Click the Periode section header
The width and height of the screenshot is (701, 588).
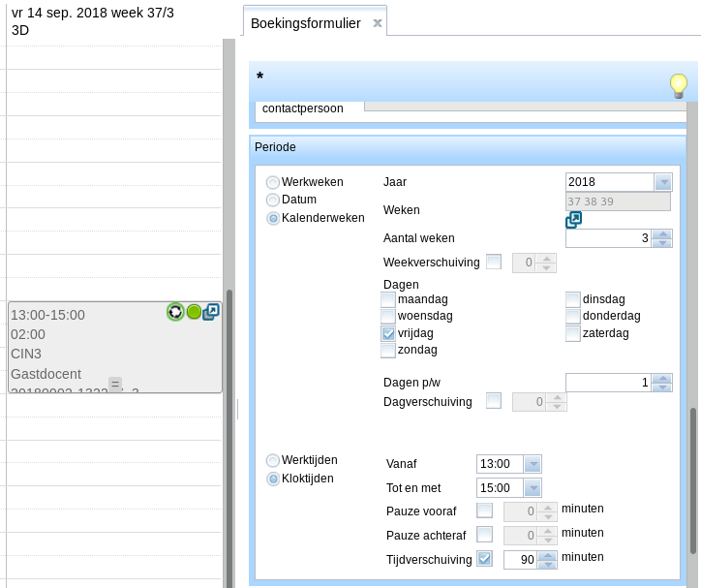tap(468, 147)
